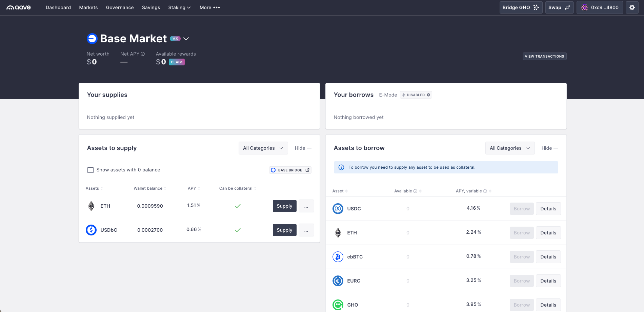
Task: Click the Bridge GHO button
Action: 521,7
